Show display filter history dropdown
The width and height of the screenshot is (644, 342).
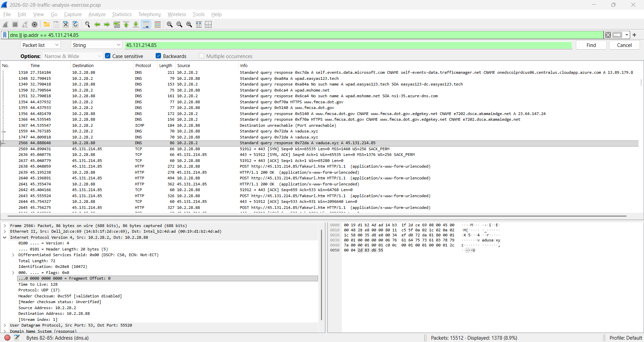click(x=627, y=35)
